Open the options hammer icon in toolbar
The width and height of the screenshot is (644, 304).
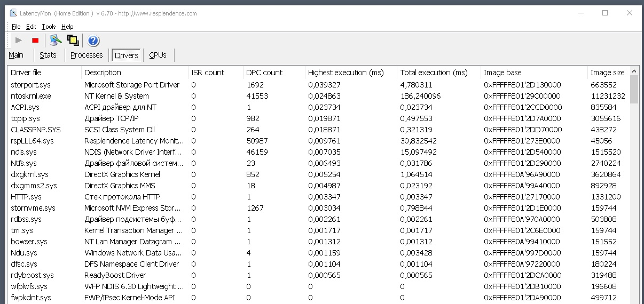pyautogui.click(x=56, y=40)
